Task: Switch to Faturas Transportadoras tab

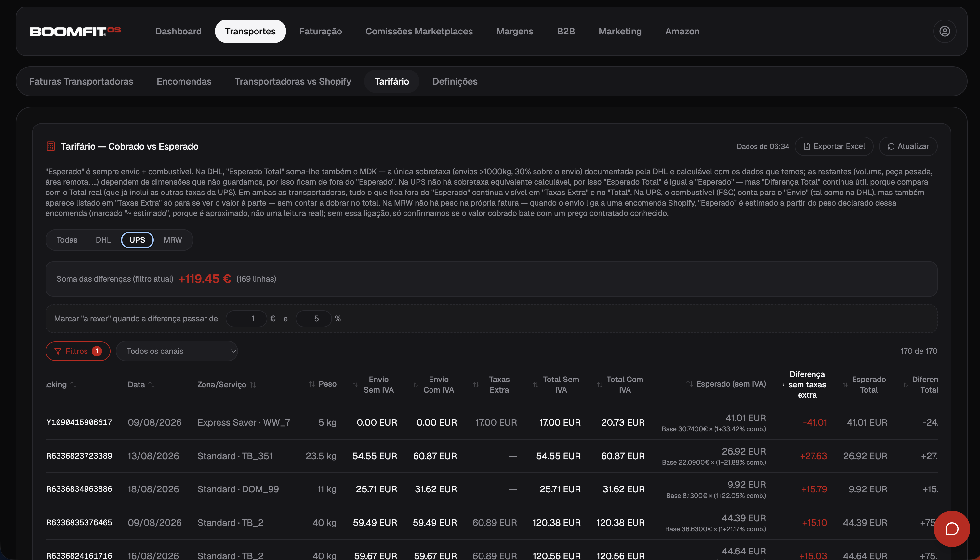Action: pyautogui.click(x=81, y=81)
